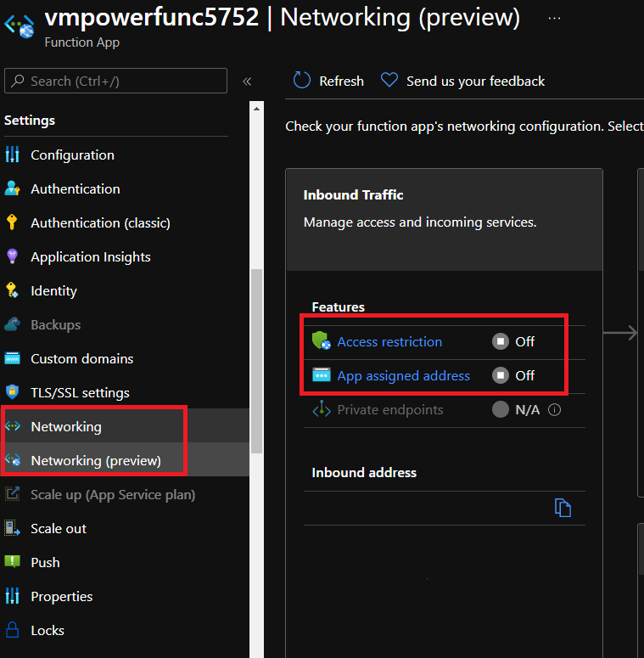Click the Private endpoints icon
This screenshot has height=658, width=644.
pyautogui.click(x=322, y=408)
